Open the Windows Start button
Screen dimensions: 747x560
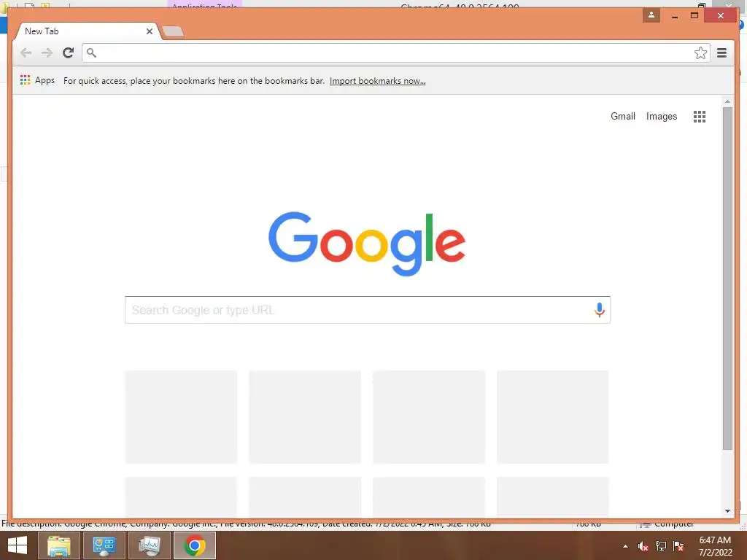pos(18,545)
